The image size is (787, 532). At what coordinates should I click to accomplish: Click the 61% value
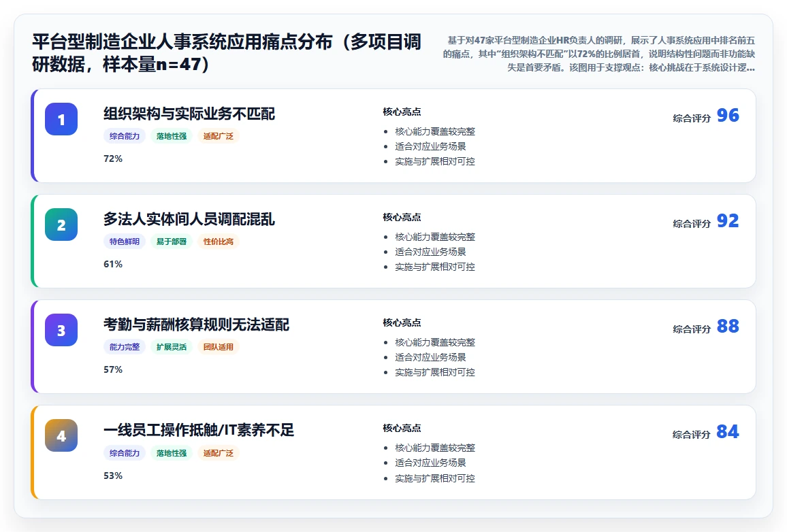click(x=113, y=264)
